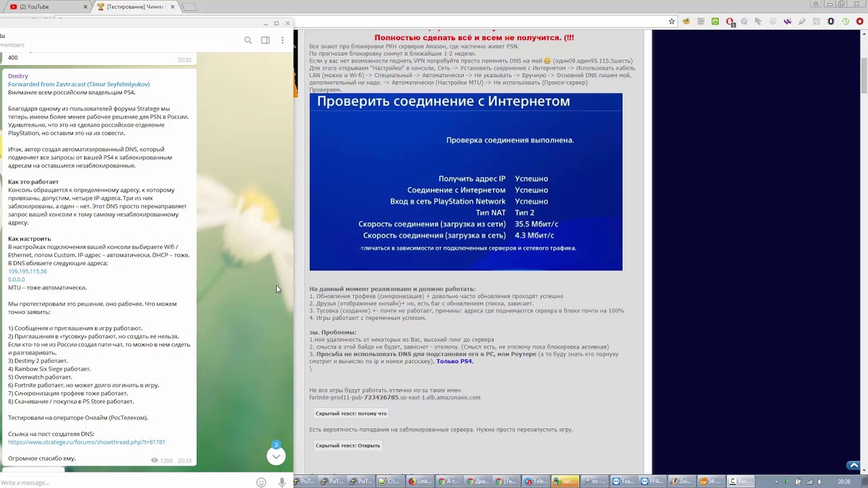Viewport: 868px width, 488px height.
Task: Click the microphone voice message icon
Action: tap(282, 483)
